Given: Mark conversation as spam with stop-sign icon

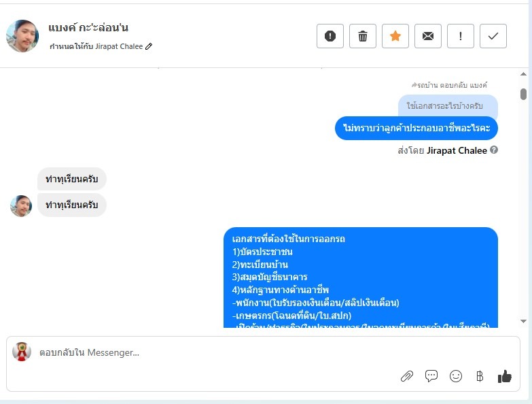Looking at the screenshot, I should (x=330, y=36).
